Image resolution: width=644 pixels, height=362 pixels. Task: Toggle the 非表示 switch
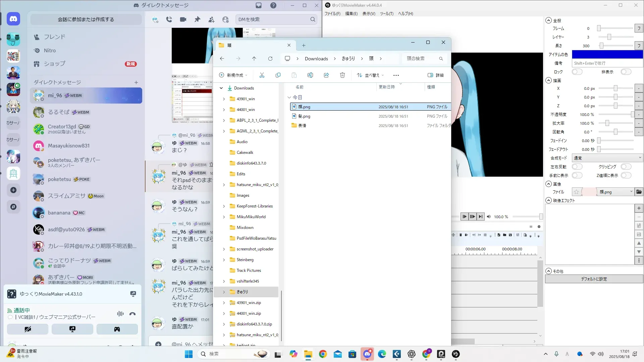(626, 72)
